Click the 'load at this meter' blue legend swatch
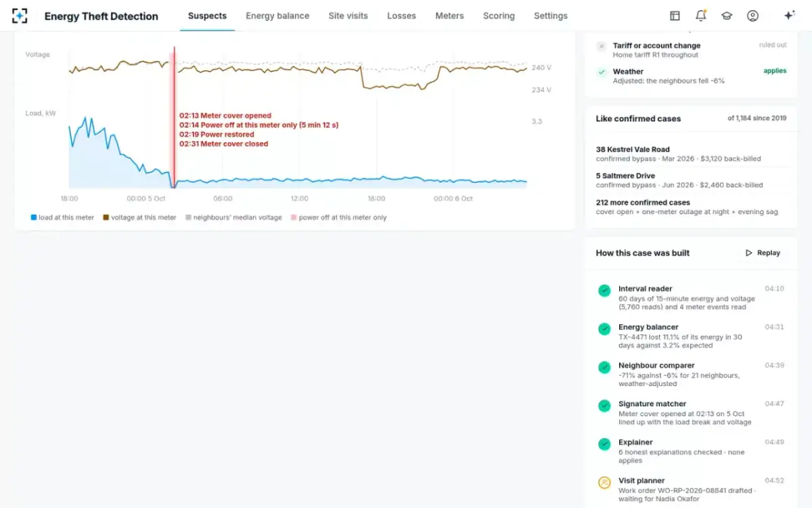The width and height of the screenshot is (812, 508). coord(33,217)
